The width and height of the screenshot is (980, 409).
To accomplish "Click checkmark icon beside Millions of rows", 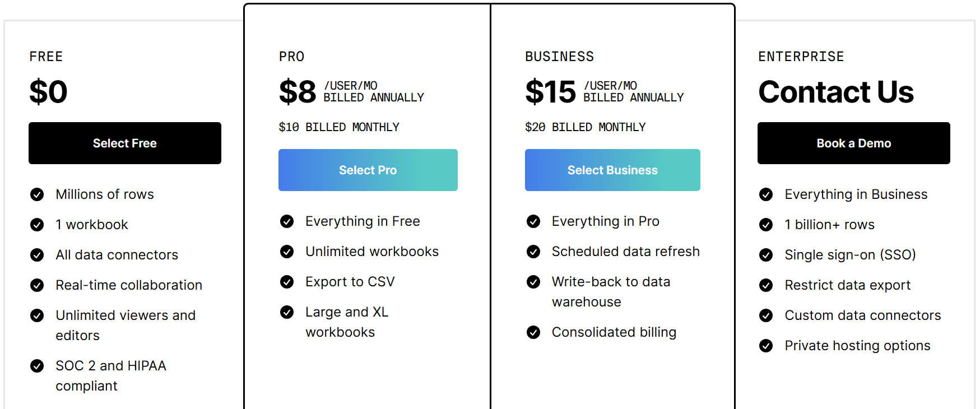I will pos(37,194).
